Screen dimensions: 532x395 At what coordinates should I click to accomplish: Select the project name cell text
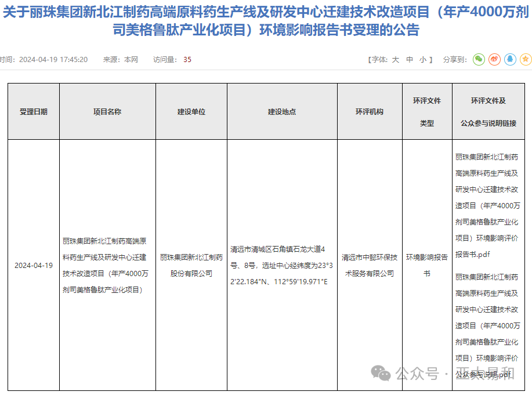tap(106, 266)
